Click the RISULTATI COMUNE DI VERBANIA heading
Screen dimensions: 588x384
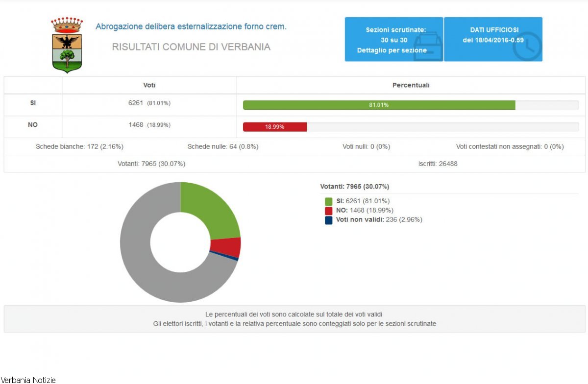191,47
